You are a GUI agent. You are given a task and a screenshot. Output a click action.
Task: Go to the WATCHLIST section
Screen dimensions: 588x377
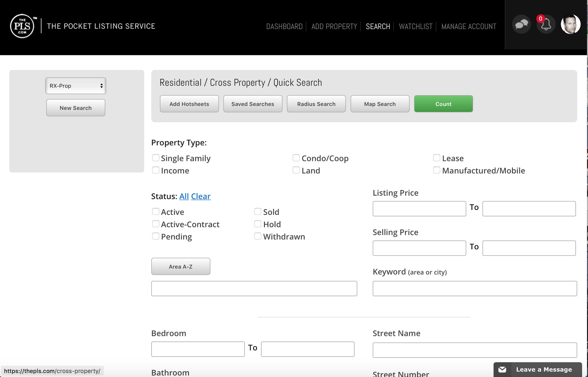(x=415, y=27)
